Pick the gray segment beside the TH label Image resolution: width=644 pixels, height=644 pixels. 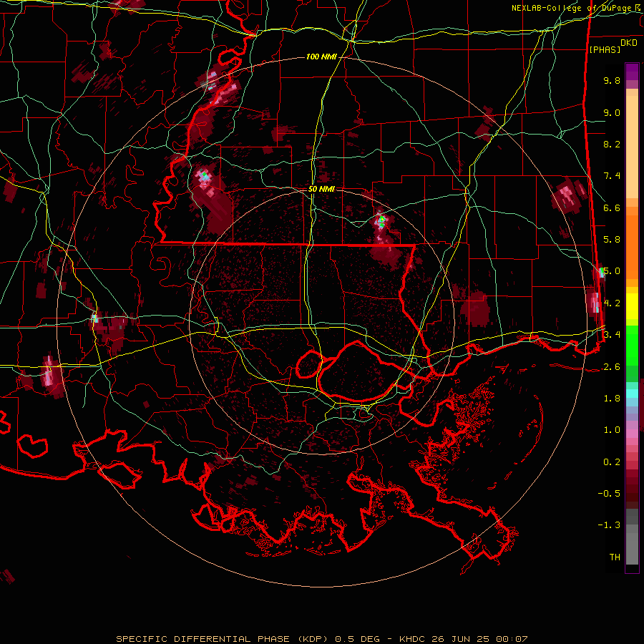click(632, 549)
